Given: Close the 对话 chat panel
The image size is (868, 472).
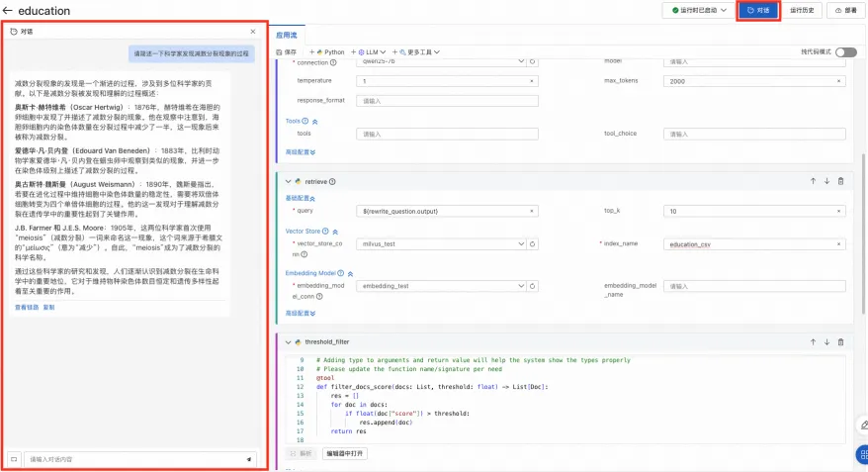Looking at the screenshot, I should click(x=253, y=32).
